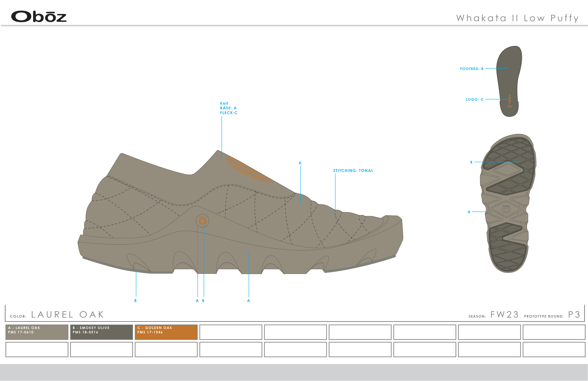The height and width of the screenshot is (381, 588).
Task: Click the "PROTOTYPE ROUND:" label
Action: 544,316
